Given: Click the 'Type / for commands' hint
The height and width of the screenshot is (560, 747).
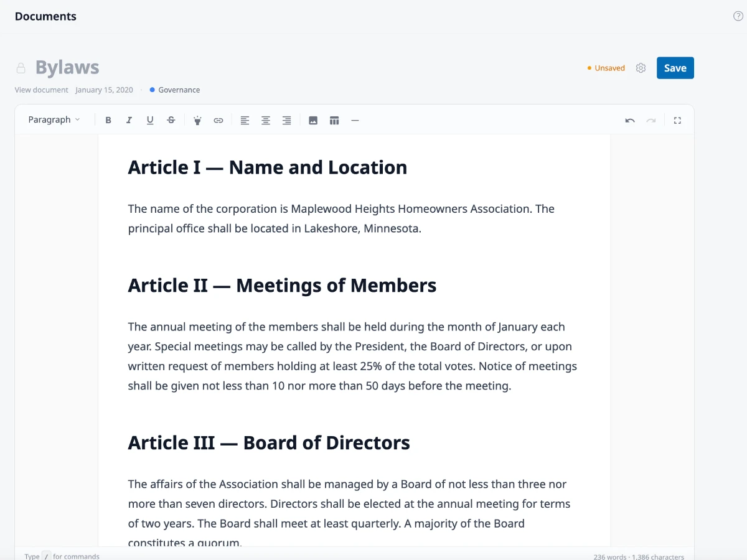Looking at the screenshot, I should tap(62, 556).
